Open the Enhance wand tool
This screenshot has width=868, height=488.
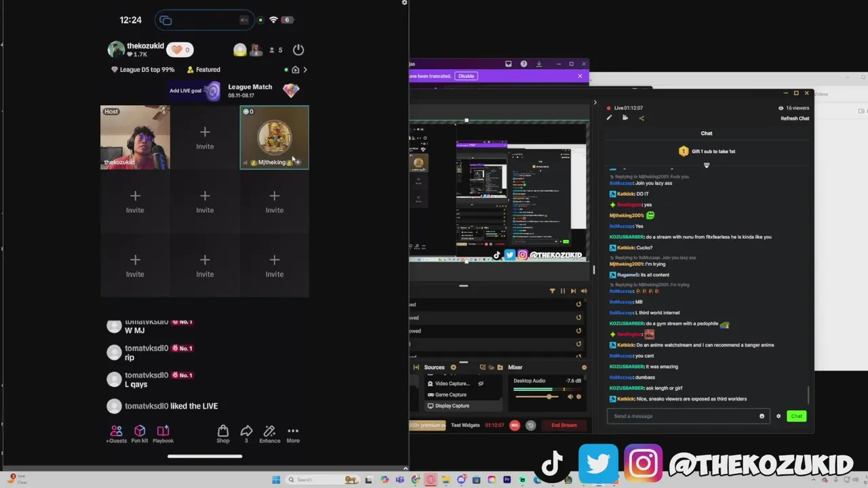pos(269,434)
